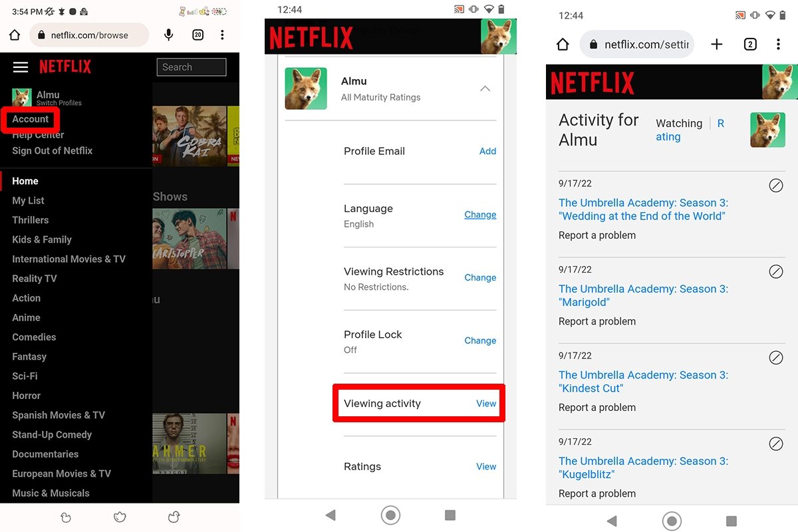Select the Action genre

pyautogui.click(x=27, y=298)
